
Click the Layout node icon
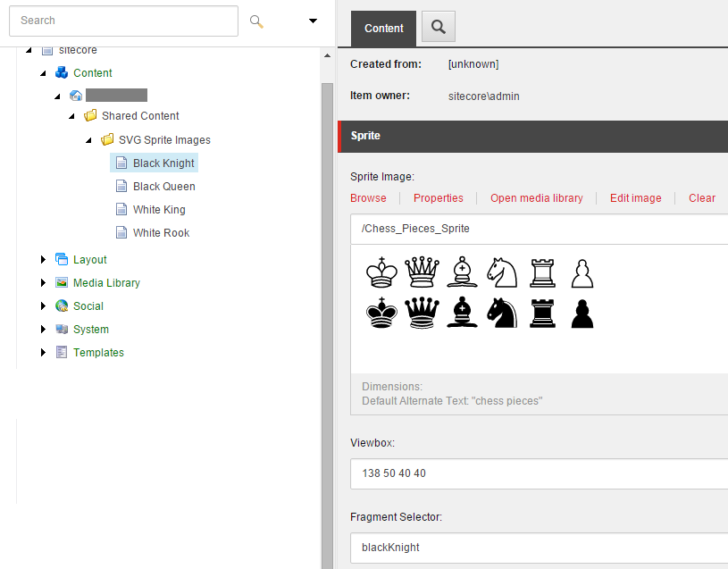(62, 260)
